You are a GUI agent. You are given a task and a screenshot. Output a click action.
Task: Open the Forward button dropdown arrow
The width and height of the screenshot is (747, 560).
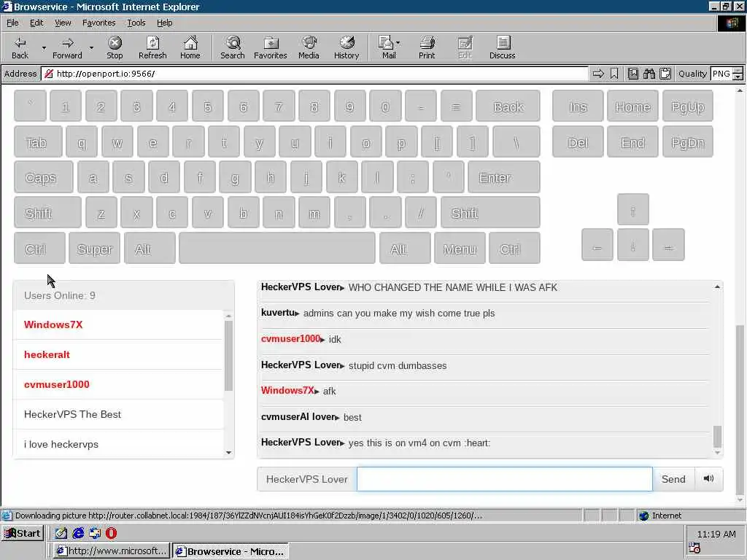click(x=91, y=47)
